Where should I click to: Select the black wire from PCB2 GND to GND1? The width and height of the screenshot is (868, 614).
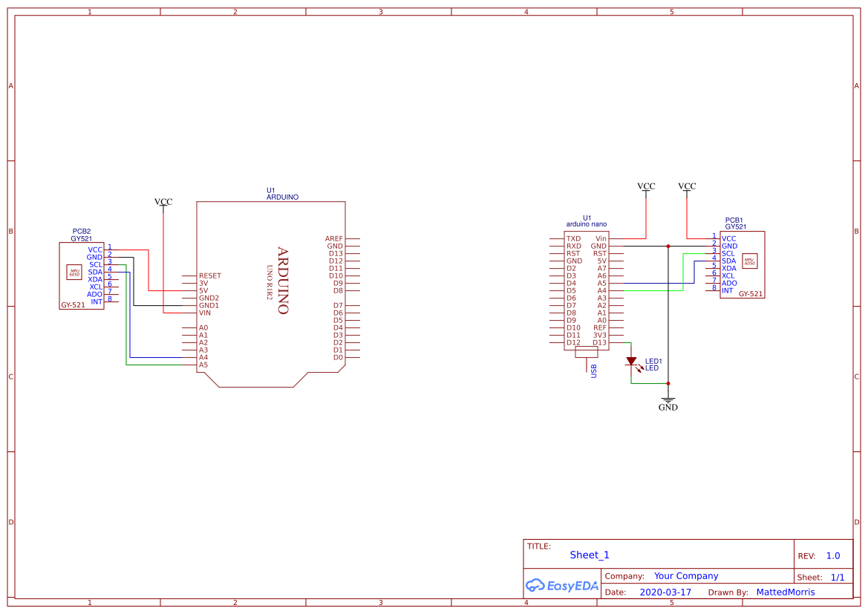click(x=134, y=281)
